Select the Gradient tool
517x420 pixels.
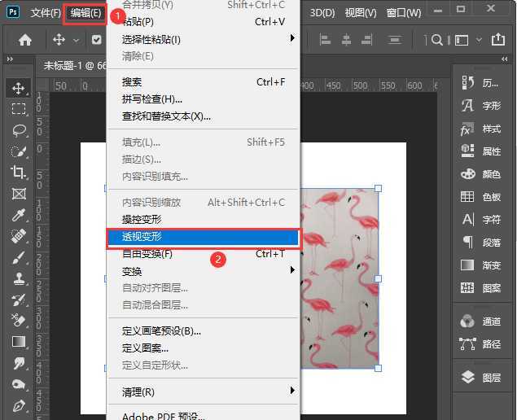pyautogui.click(x=18, y=342)
